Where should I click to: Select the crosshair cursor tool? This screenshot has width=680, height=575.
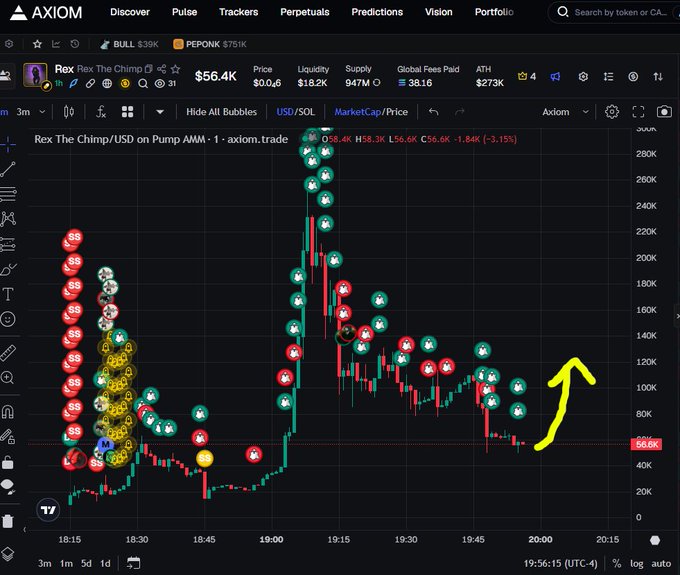(8, 144)
